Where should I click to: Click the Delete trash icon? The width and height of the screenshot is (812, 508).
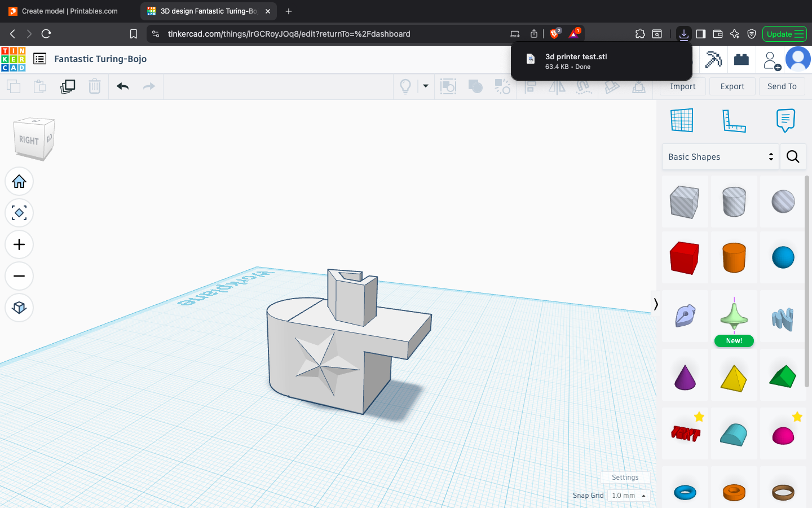point(95,86)
